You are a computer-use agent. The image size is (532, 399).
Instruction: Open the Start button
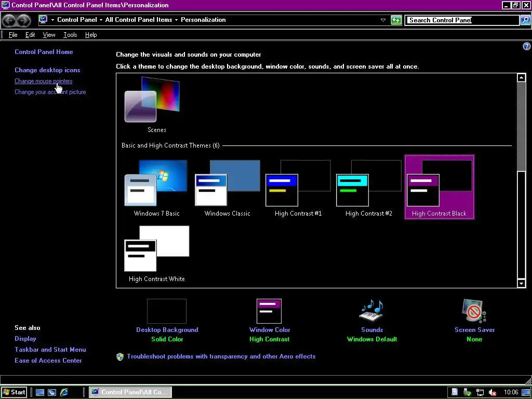point(14,392)
